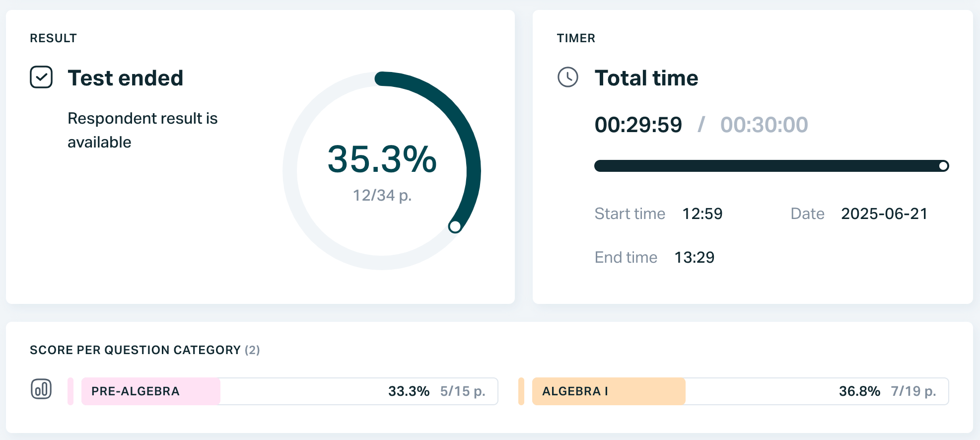980x440 pixels.
Task: Click the circular score gauge end handle
Action: [455, 226]
